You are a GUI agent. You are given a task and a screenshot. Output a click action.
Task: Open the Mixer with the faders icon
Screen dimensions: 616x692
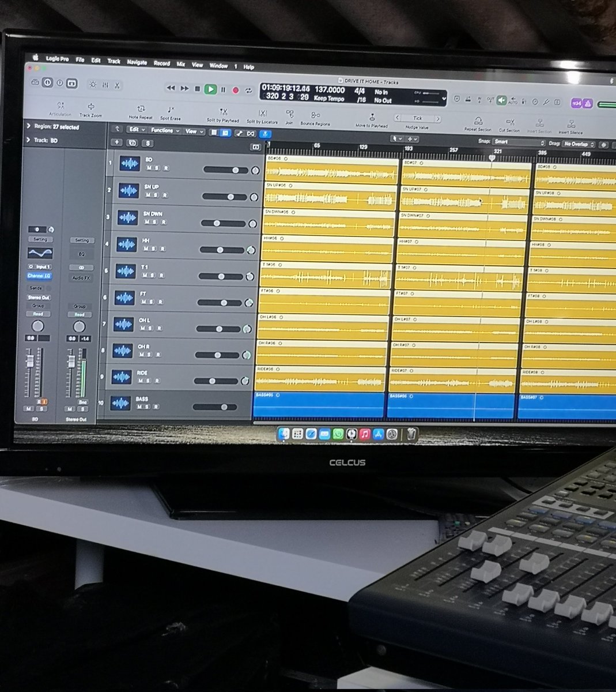[105, 85]
